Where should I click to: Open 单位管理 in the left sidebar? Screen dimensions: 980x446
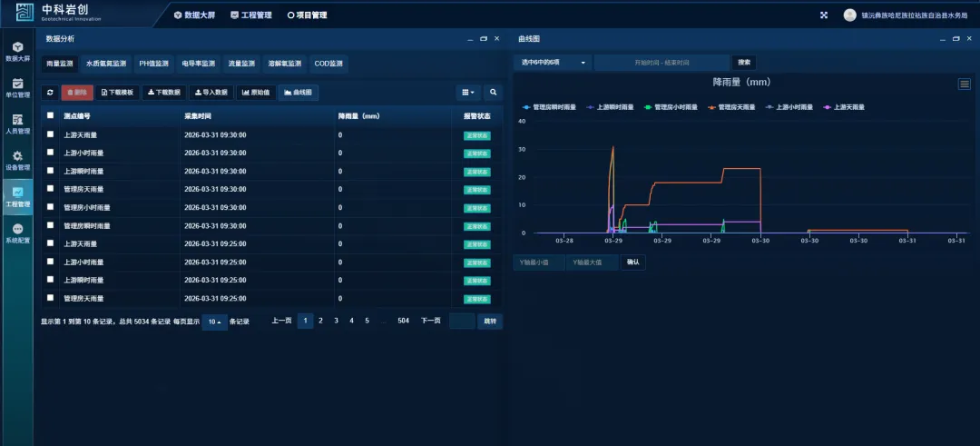pos(17,87)
